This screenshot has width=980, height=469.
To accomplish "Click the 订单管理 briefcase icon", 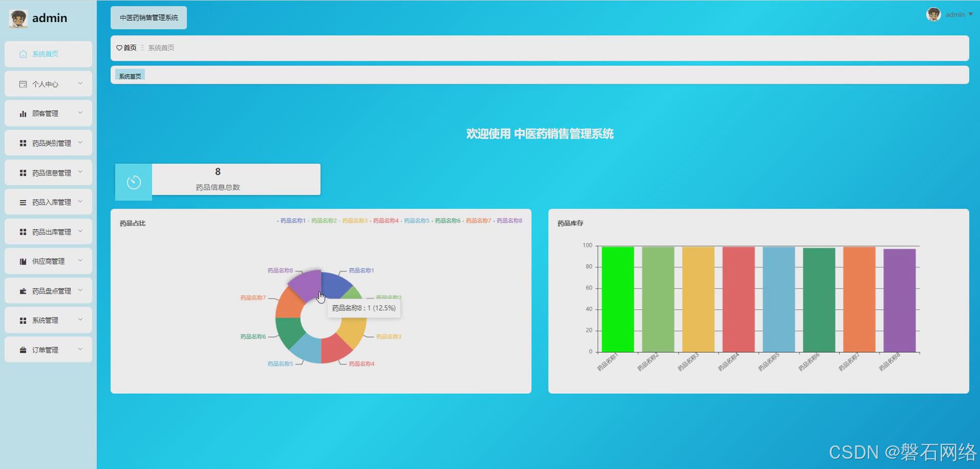I will 23,350.
